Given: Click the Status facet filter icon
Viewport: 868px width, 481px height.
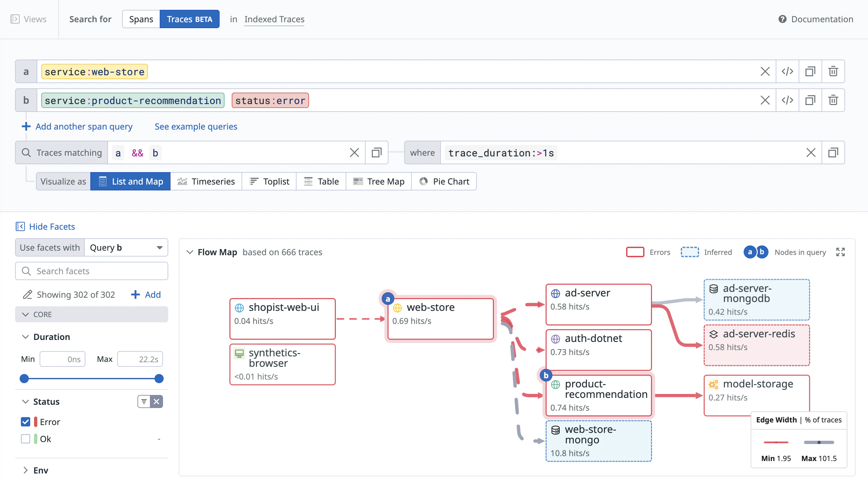Looking at the screenshot, I should (144, 401).
